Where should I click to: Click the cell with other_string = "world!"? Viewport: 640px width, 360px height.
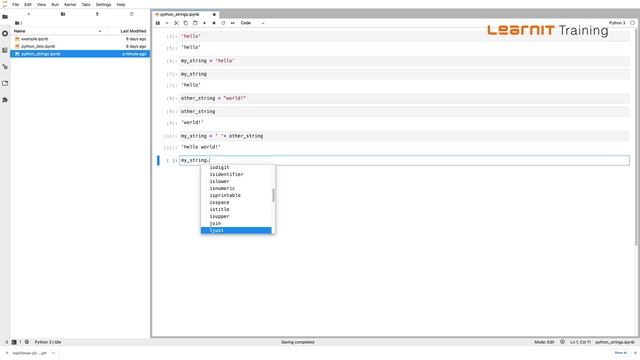404,98
